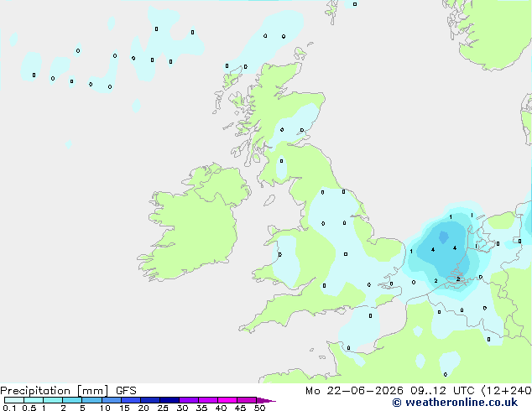Image resolution: width=532 pixels, height=411 pixels.
Task: Click the 1–2 mm legend color swatch
Action: [x=53, y=400]
